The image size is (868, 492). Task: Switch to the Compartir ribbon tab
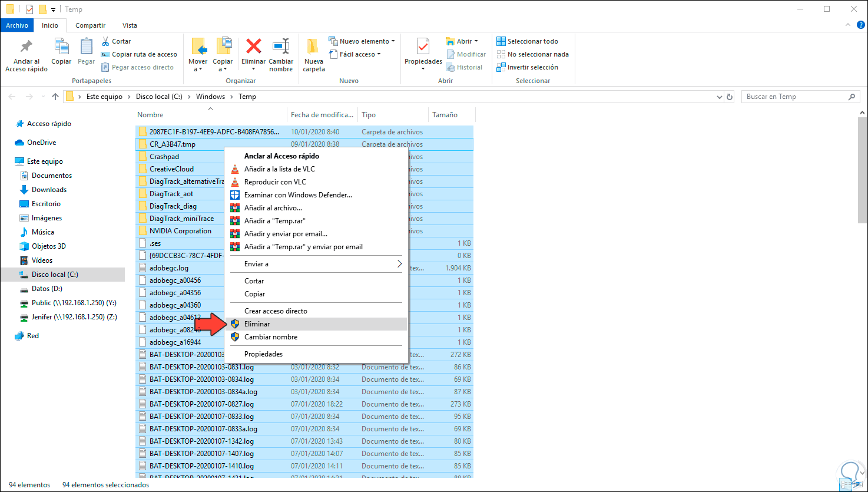[x=90, y=25]
